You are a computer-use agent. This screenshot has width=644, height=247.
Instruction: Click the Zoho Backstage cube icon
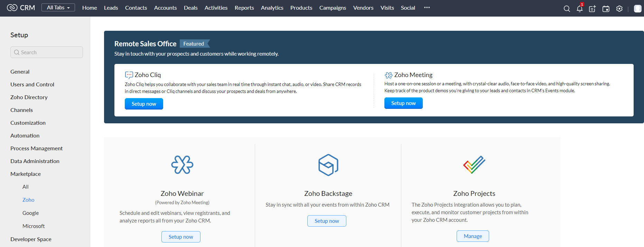coord(328,165)
